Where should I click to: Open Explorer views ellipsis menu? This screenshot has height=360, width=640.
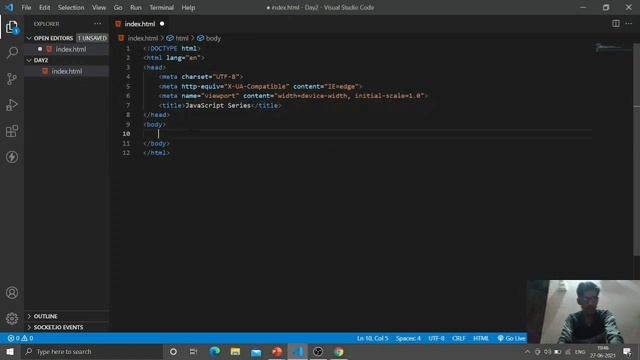point(98,24)
